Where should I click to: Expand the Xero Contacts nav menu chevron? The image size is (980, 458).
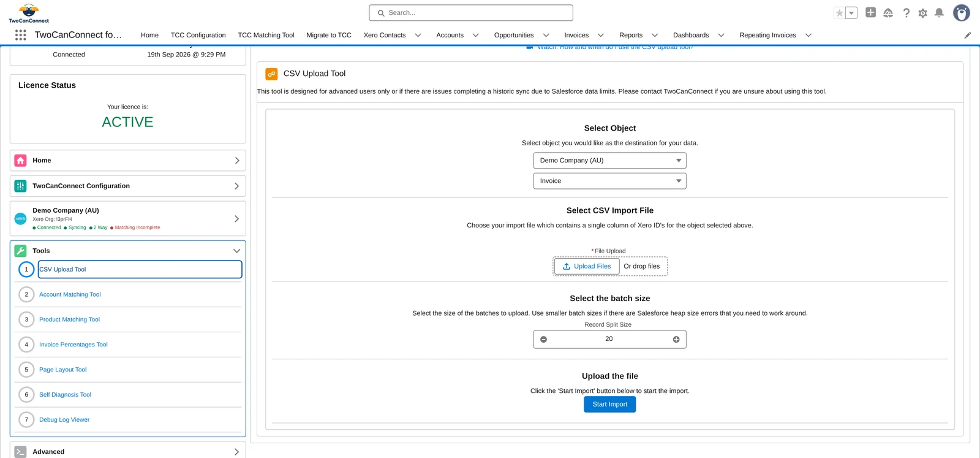tap(418, 35)
